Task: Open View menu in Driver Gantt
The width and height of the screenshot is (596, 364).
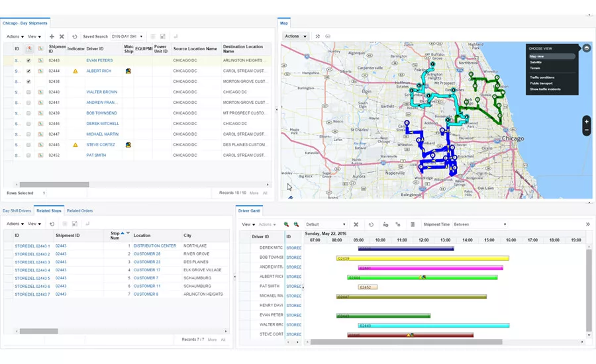Action: point(248,224)
